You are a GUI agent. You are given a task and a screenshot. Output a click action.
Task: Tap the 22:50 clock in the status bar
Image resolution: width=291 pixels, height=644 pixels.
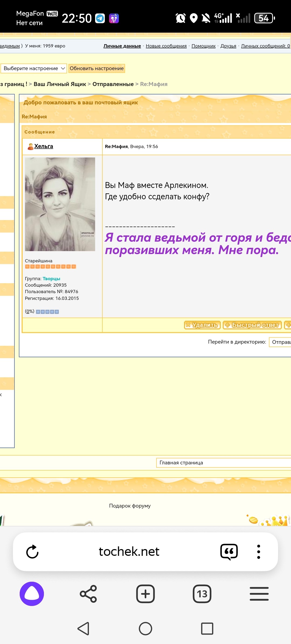tap(77, 18)
